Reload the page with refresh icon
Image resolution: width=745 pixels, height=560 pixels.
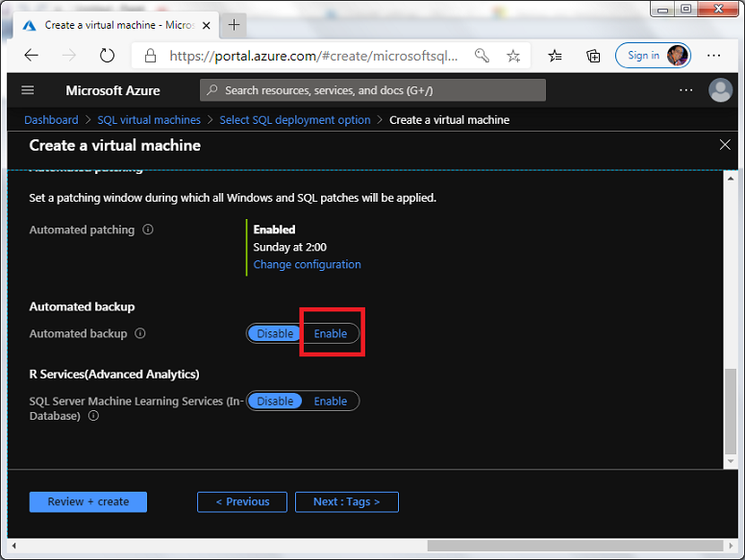coord(107,56)
